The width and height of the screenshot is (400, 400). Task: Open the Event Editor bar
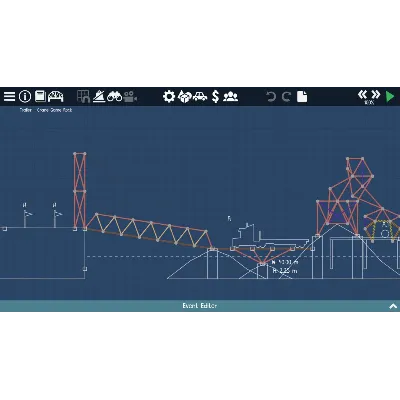click(200, 306)
